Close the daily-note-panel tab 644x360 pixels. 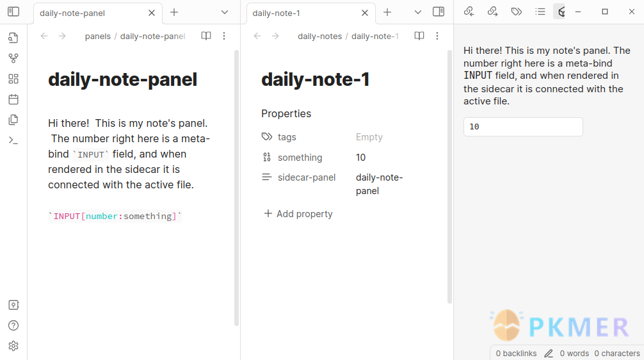click(152, 13)
